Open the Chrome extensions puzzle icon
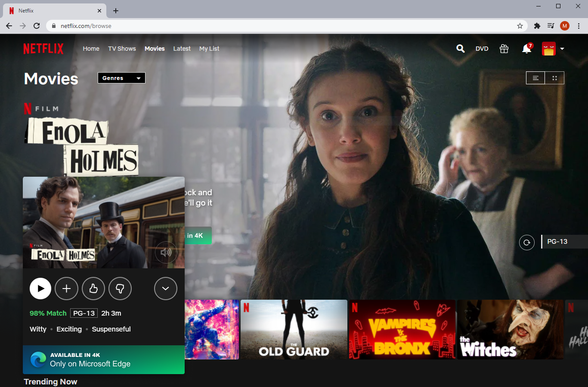The image size is (588, 387). pos(537,26)
